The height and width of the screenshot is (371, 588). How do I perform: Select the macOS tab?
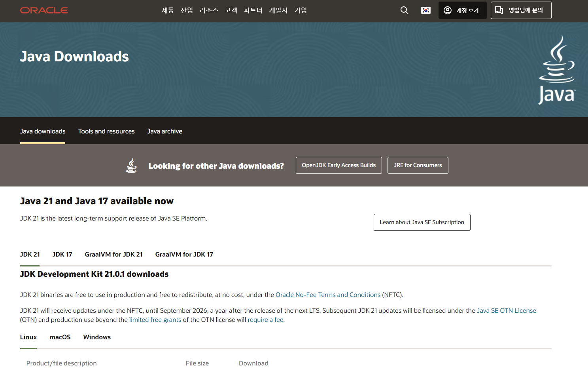click(x=60, y=337)
